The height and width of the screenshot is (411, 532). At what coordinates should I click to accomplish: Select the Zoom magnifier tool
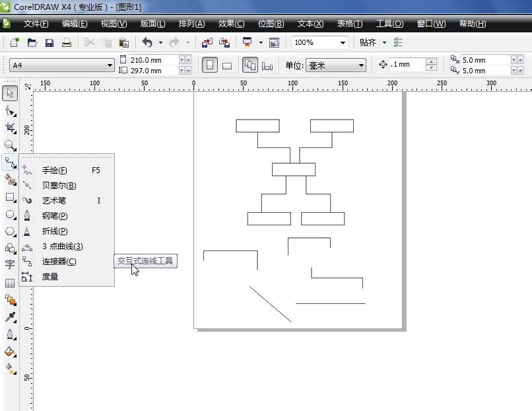click(10, 145)
